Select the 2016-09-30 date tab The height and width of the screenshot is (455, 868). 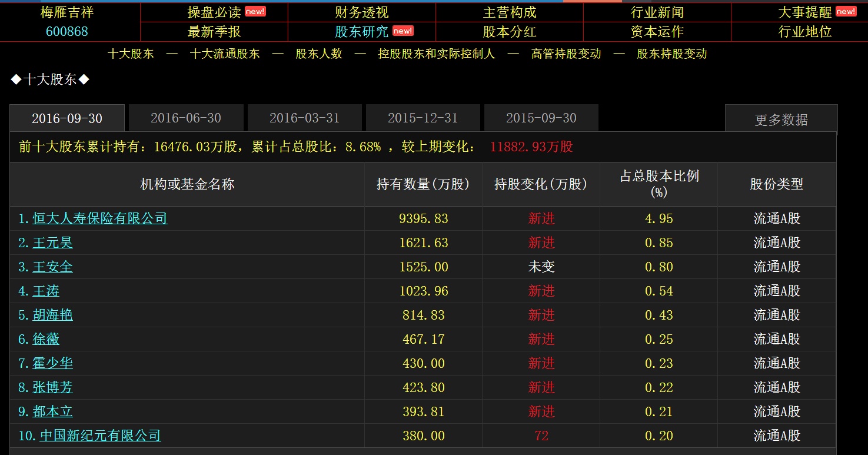pos(67,118)
